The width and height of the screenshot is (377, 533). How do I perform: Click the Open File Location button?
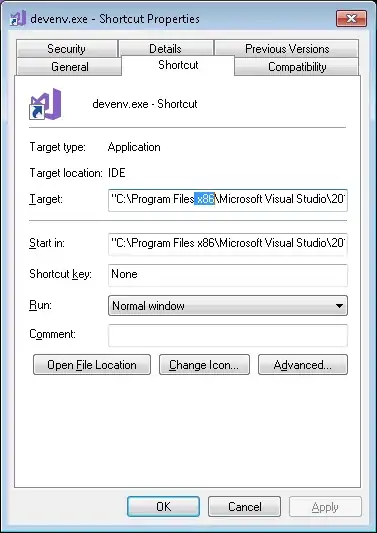pyautogui.click(x=92, y=365)
